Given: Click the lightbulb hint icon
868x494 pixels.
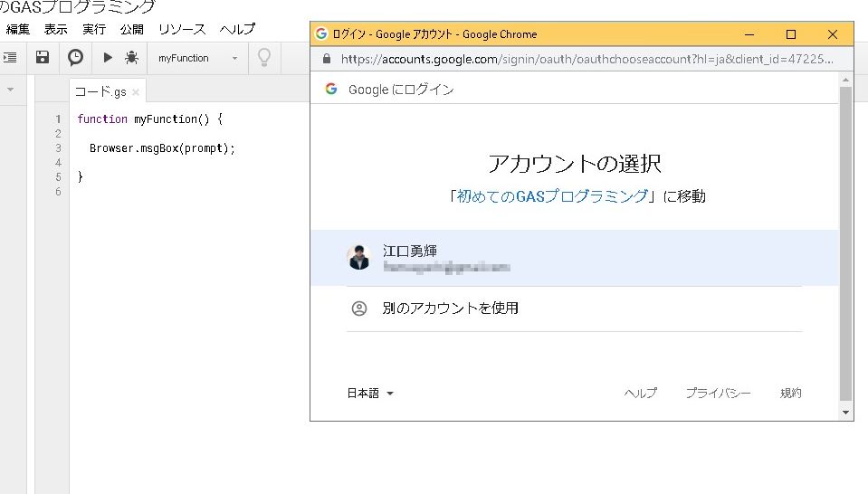Looking at the screenshot, I should pyautogui.click(x=263, y=57).
